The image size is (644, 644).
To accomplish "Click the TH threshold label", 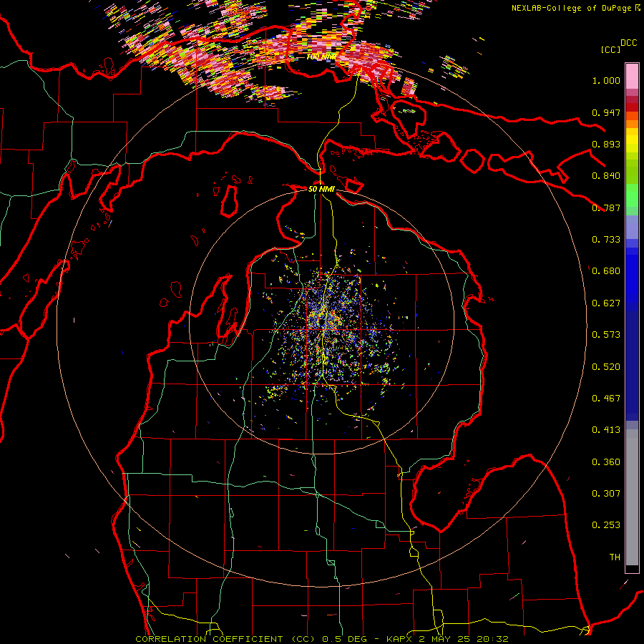I will 615,557.
